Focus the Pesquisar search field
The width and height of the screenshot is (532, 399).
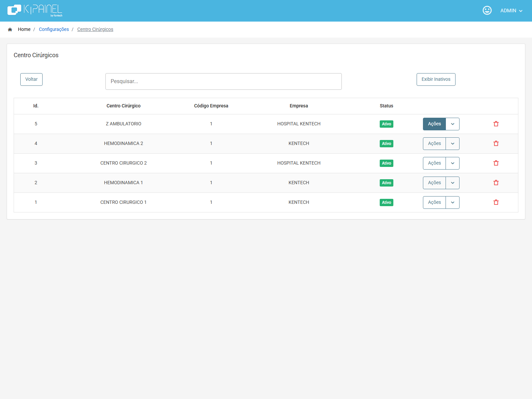point(223,81)
